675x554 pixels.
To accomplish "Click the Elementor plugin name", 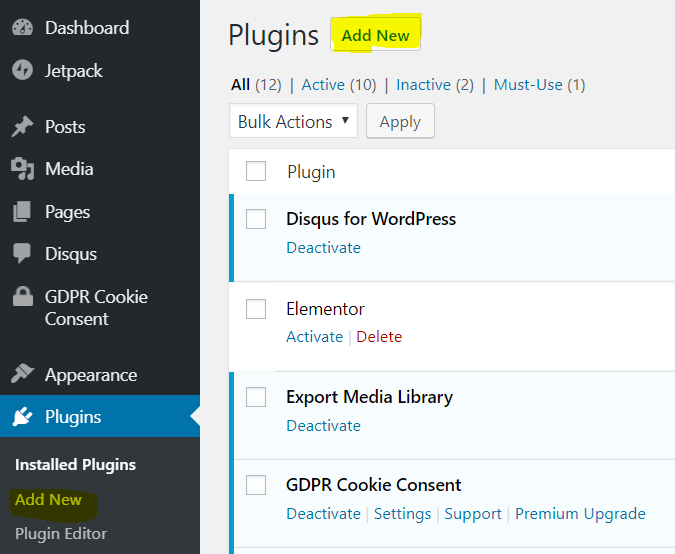I will [325, 309].
